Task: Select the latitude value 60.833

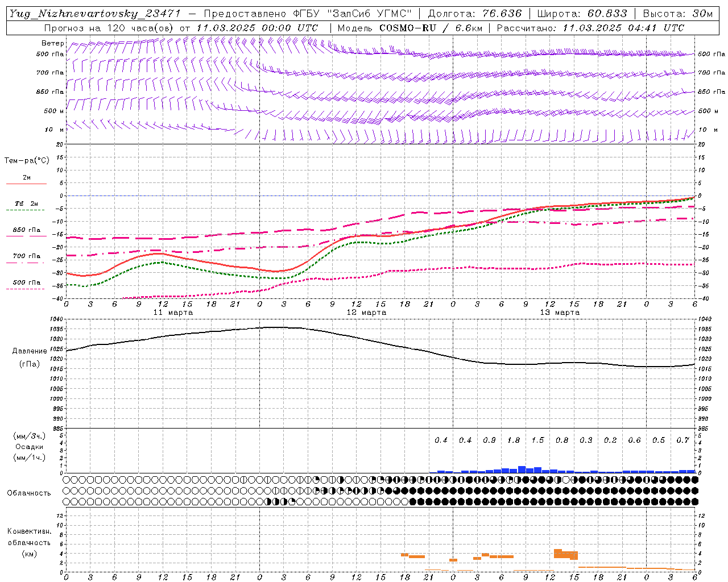Action: point(607,14)
